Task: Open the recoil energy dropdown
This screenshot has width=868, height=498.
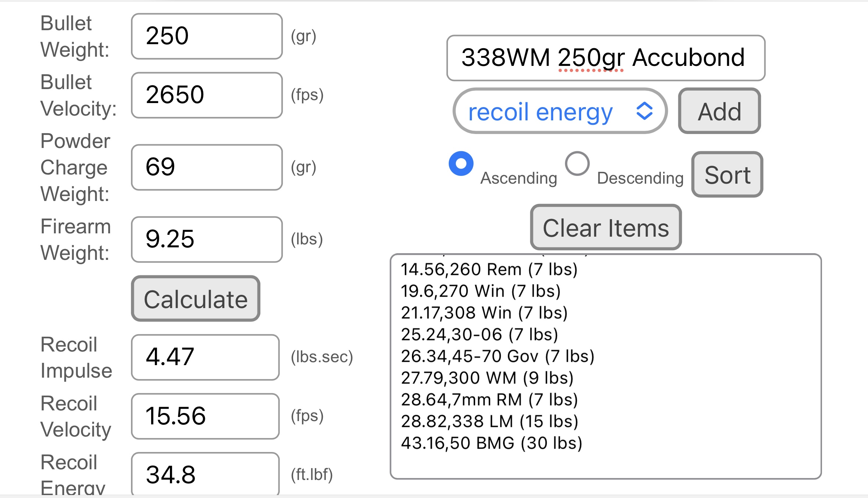Action: (x=560, y=111)
